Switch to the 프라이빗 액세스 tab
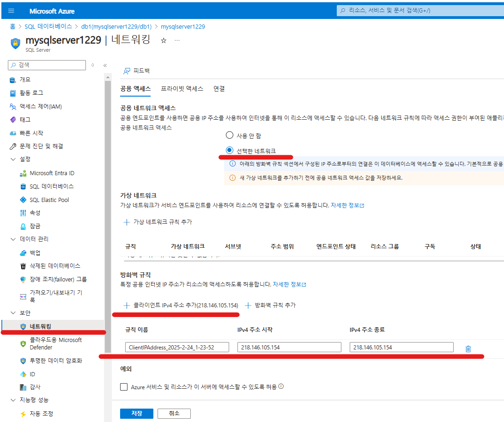This screenshot has width=504, height=422. click(182, 89)
